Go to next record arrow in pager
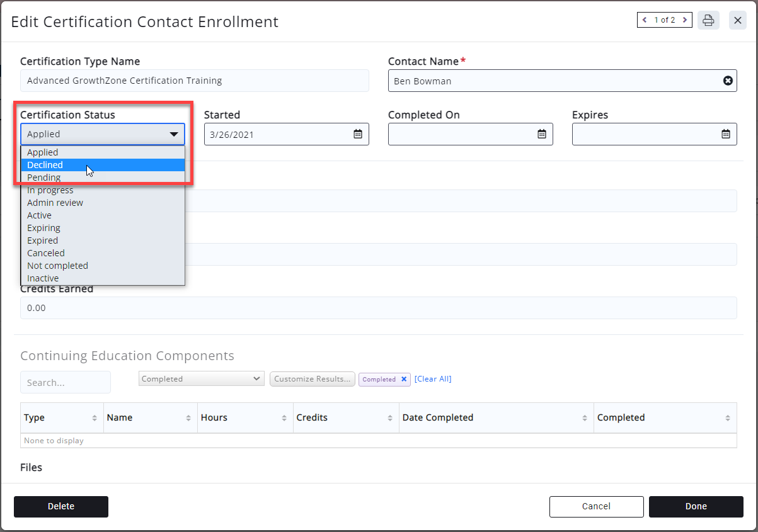The height and width of the screenshot is (532, 758). (685, 20)
